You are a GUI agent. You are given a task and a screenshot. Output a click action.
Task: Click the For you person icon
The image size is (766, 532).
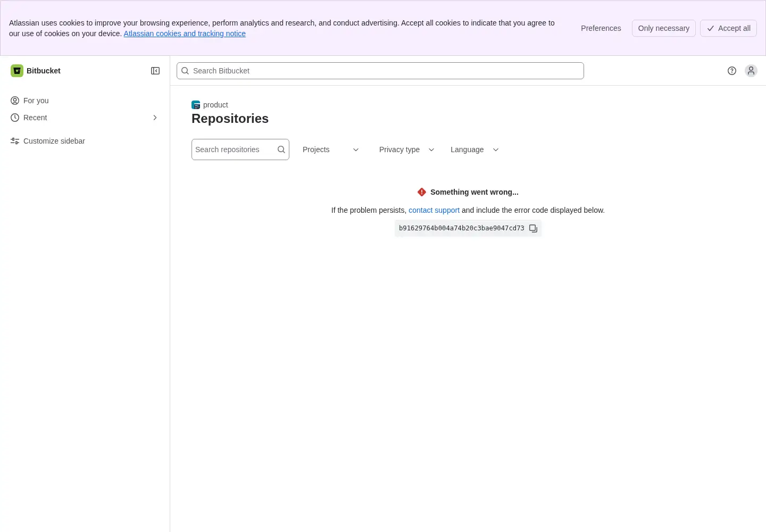15,101
